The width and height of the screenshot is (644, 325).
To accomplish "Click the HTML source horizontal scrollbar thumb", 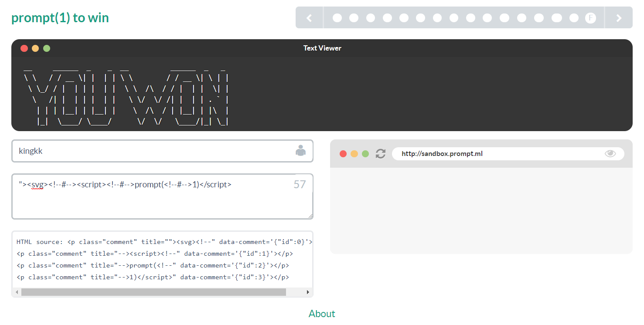I will (x=153, y=292).
